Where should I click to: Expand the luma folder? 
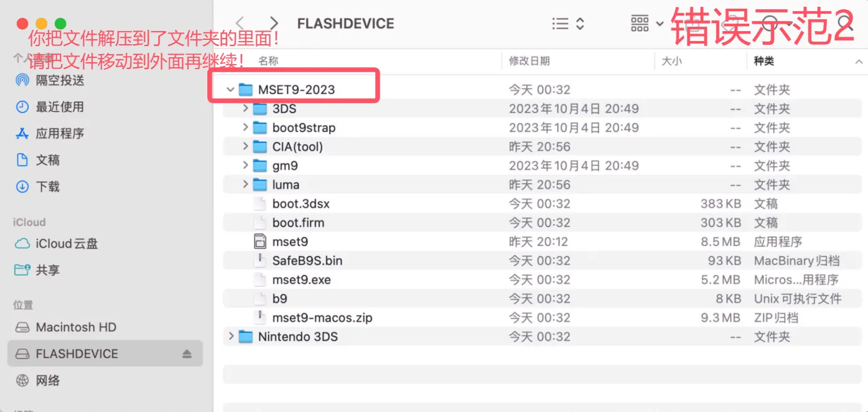click(x=245, y=185)
